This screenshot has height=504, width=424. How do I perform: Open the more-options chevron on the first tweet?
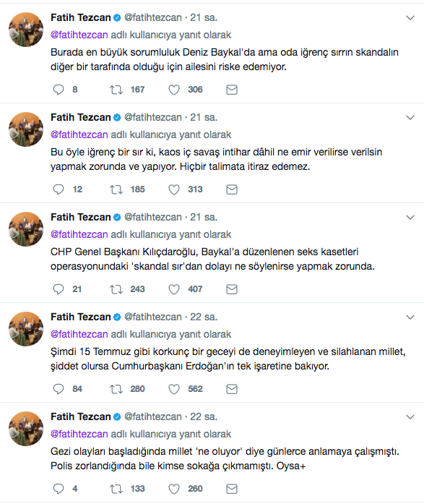410,17
